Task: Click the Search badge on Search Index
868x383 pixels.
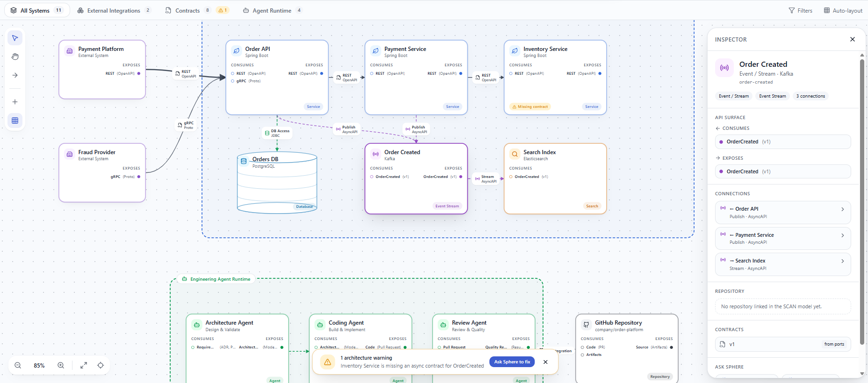Action: click(592, 206)
